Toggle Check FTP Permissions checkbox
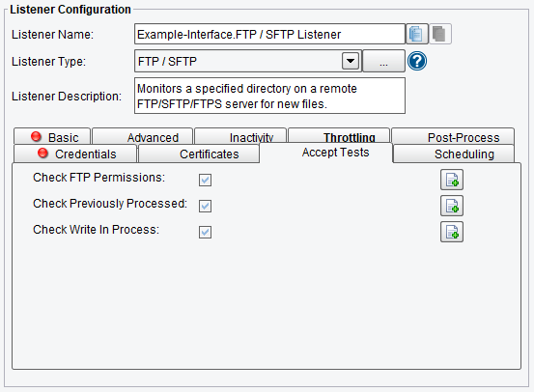534x392 pixels. click(x=205, y=180)
